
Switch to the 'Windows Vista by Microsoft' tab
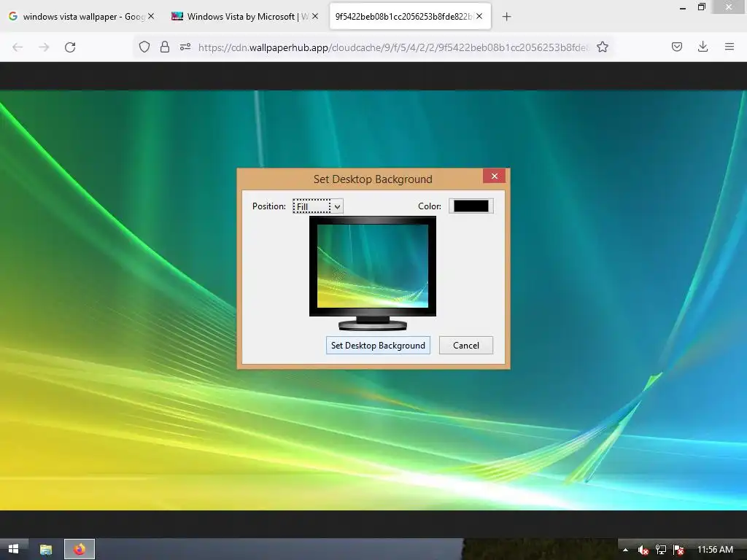click(245, 17)
